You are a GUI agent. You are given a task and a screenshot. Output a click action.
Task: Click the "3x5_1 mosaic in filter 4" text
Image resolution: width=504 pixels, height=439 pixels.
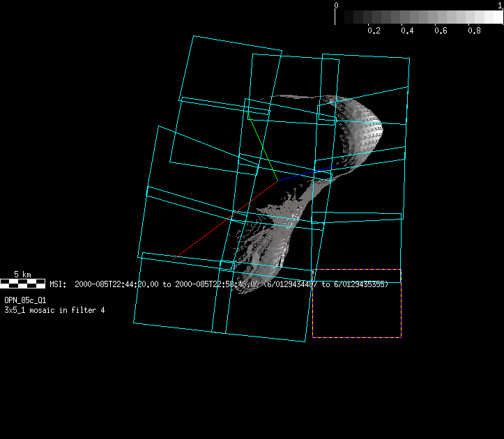coord(55,310)
